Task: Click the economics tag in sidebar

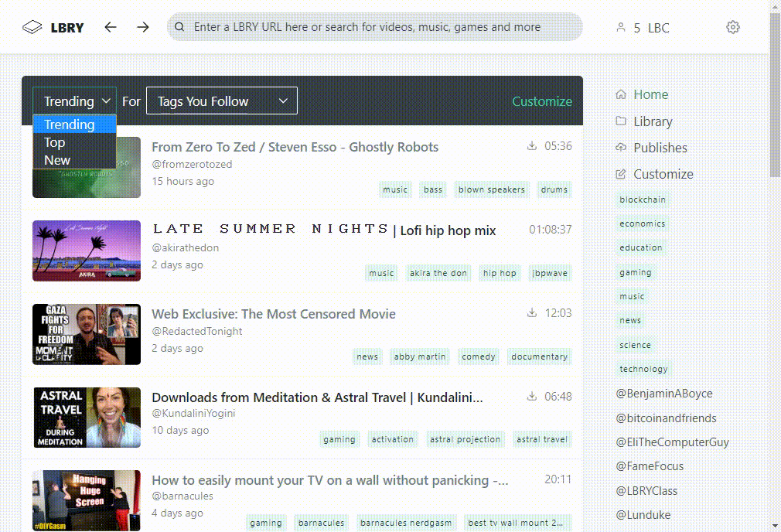Action: click(x=643, y=223)
